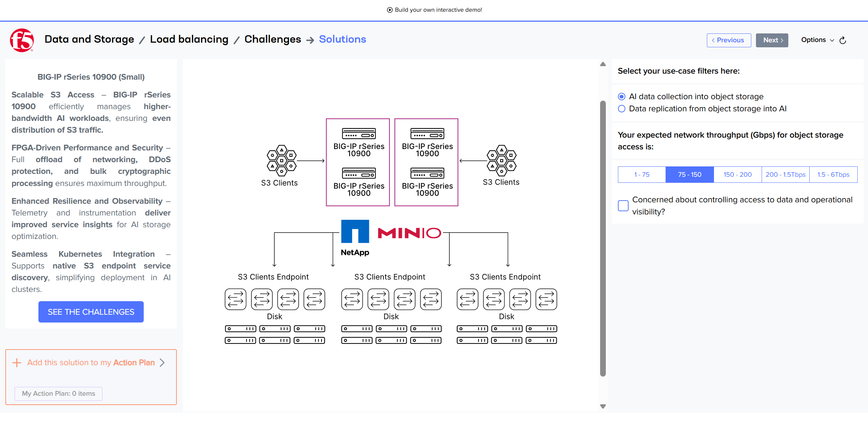Select 'Data replication from object storage into AI'
This screenshot has height=426, width=868.
coord(621,109)
